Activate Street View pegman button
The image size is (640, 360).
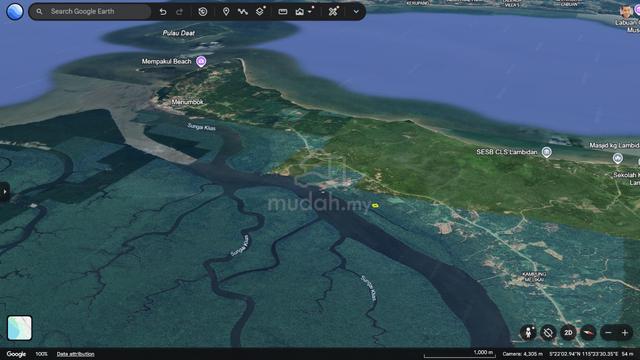[528, 333]
